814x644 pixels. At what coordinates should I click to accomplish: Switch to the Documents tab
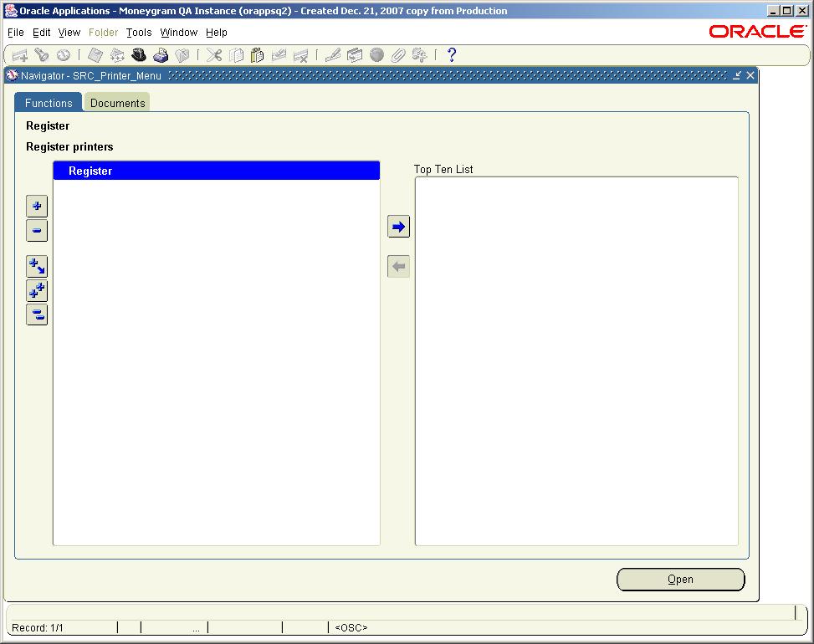(116, 102)
